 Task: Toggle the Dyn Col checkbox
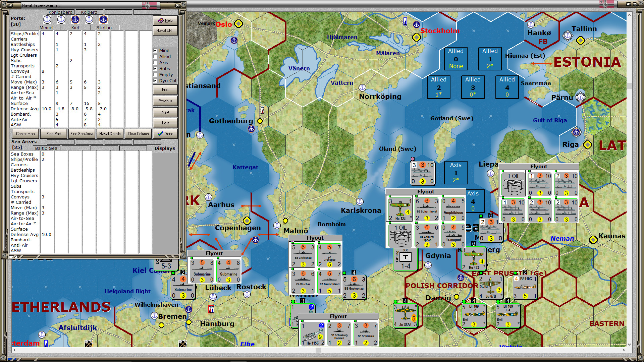155,81
